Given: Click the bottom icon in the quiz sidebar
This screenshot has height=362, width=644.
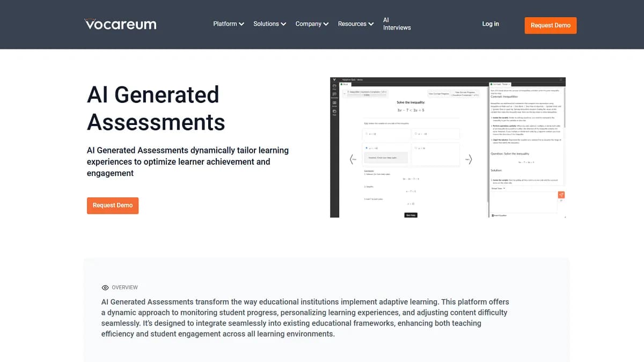Looking at the screenshot, I should pyautogui.click(x=334, y=112).
